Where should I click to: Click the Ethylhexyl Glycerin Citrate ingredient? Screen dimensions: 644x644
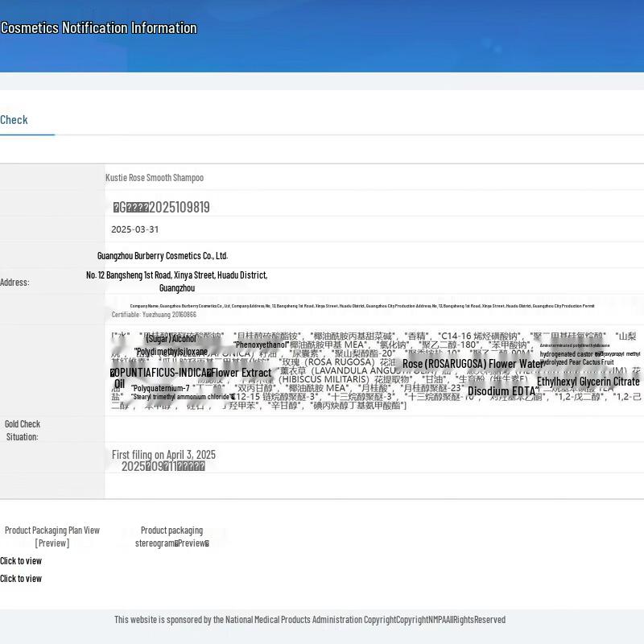click(588, 382)
